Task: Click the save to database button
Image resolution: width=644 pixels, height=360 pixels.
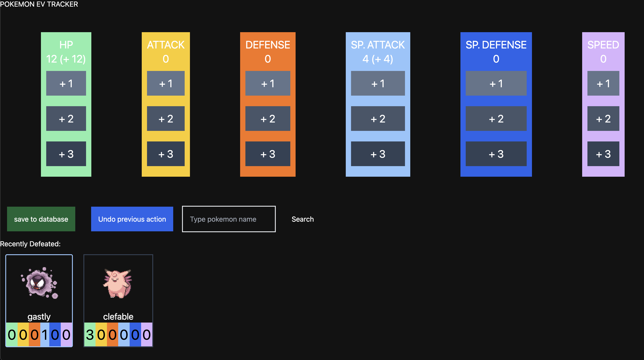Action: coord(41,219)
